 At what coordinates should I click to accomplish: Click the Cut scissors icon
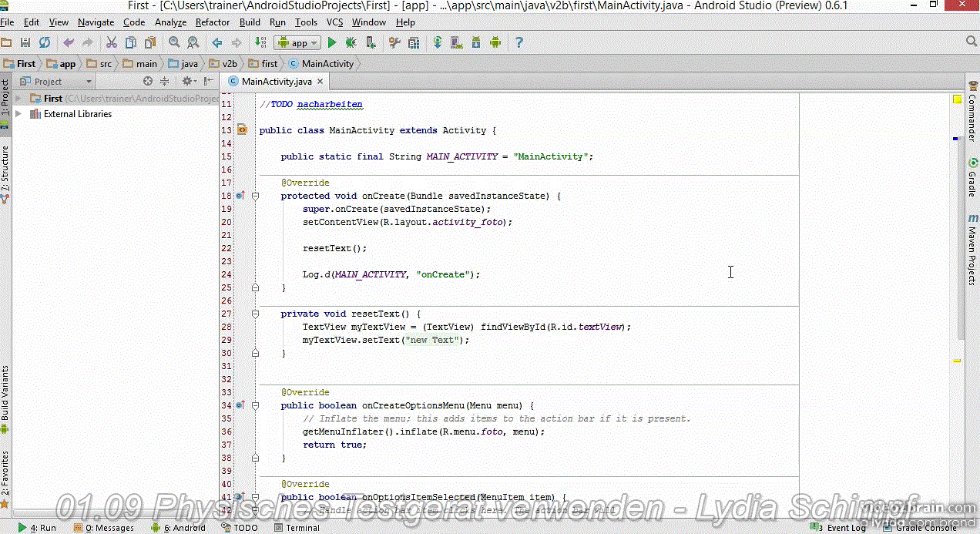(x=112, y=42)
